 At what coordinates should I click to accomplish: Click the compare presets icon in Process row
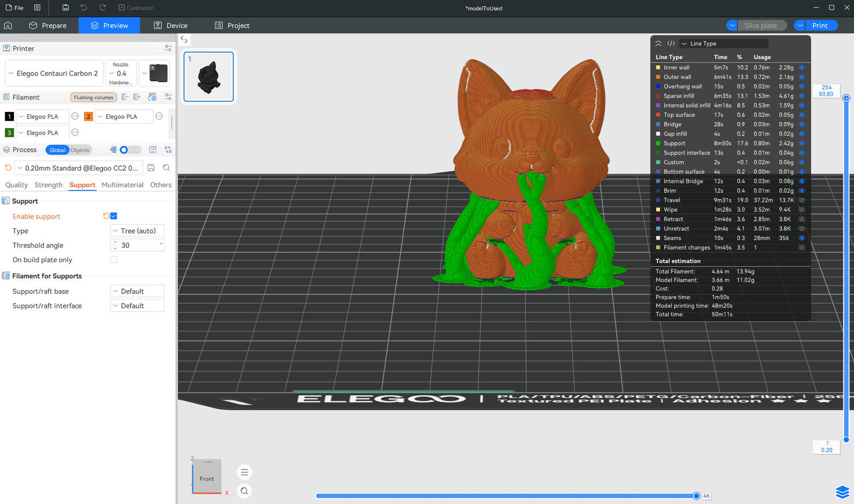168,150
